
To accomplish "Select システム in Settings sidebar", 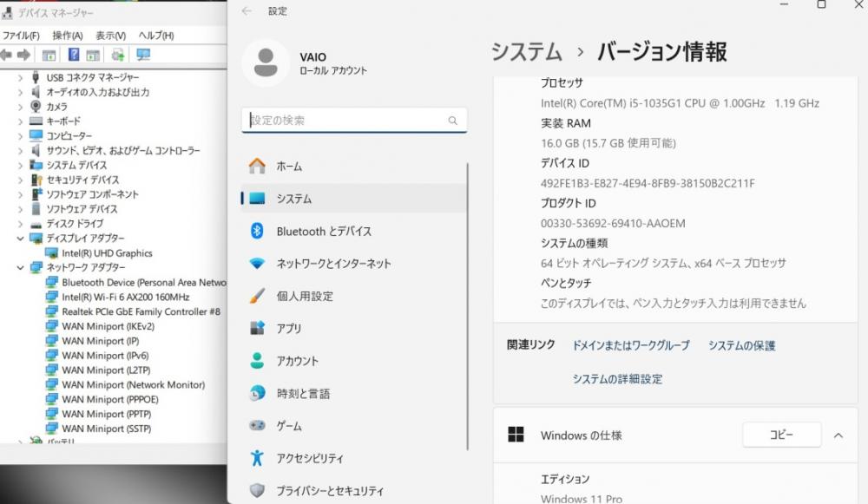I will (354, 199).
